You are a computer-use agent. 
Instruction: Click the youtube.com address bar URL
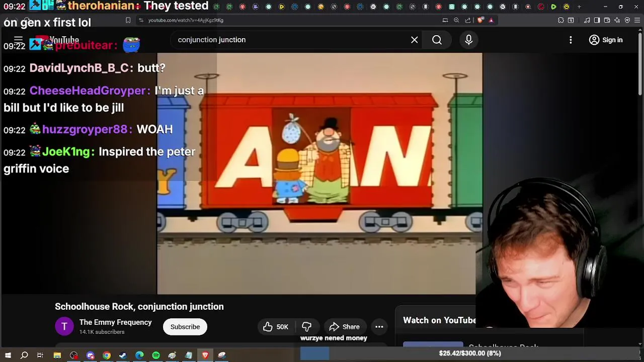(186, 20)
